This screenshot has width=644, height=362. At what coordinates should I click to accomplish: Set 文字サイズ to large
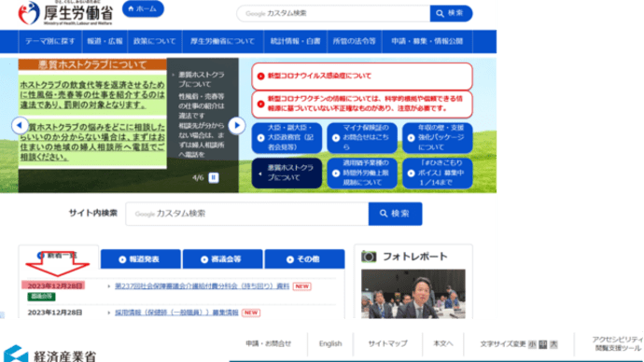553,344
